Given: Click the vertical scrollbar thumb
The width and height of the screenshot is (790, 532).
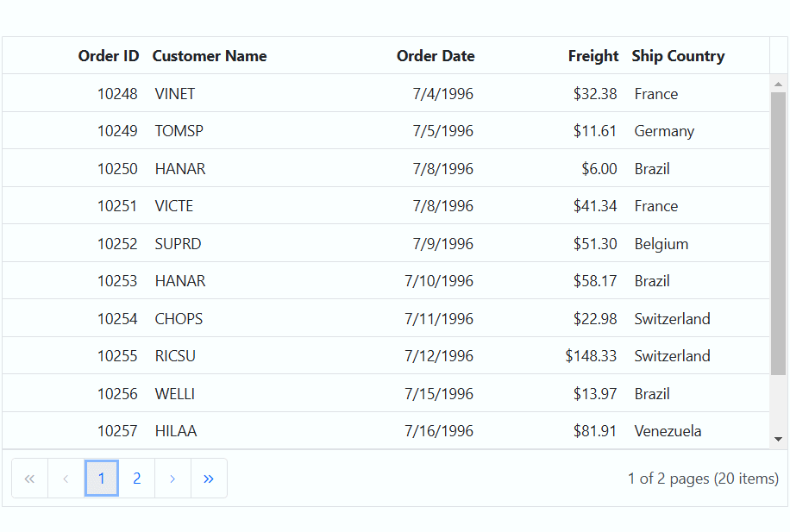Looking at the screenshot, I should tap(779, 234).
